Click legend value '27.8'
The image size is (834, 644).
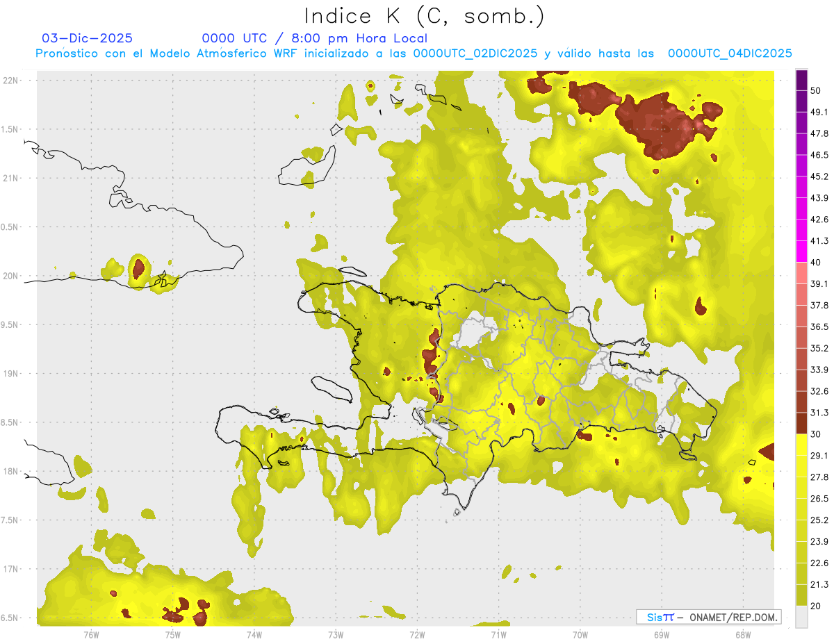pyautogui.click(x=819, y=477)
